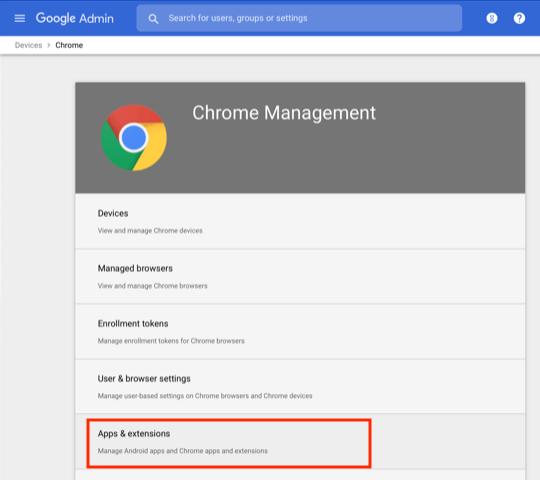Click the Google Admin logo

(75, 18)
